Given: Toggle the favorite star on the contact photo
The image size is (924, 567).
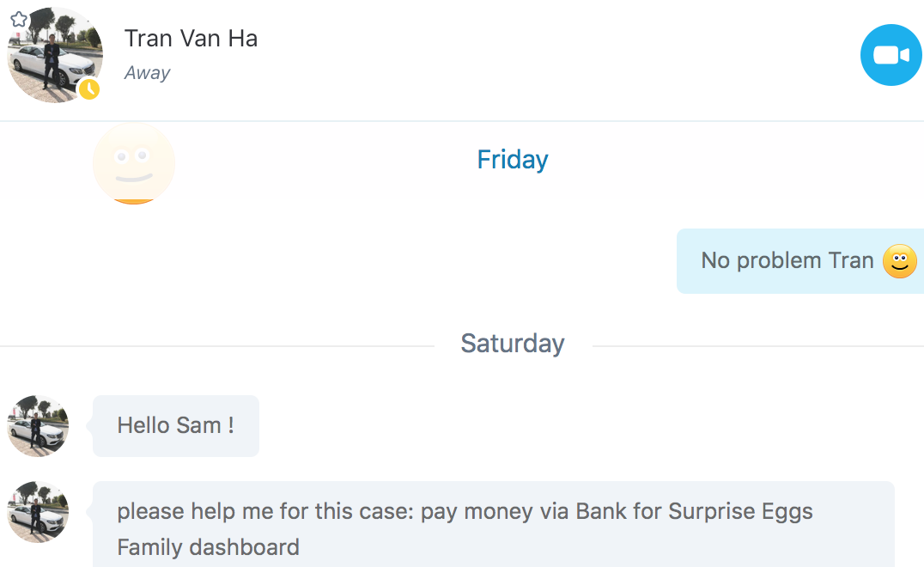Looking at the screenshot, I should [x=19, y=20].
